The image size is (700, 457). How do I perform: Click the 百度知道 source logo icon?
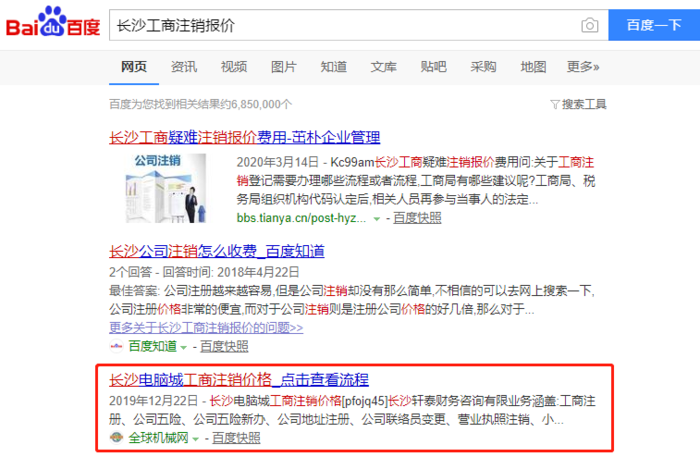click(x=117, y=346)
